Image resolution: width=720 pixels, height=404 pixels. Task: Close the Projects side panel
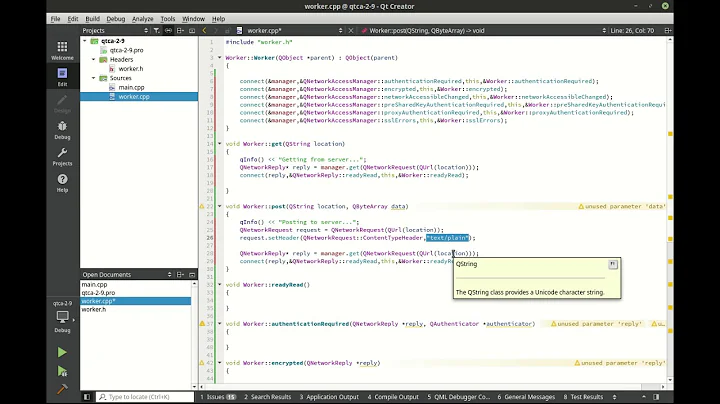point(192,30)
